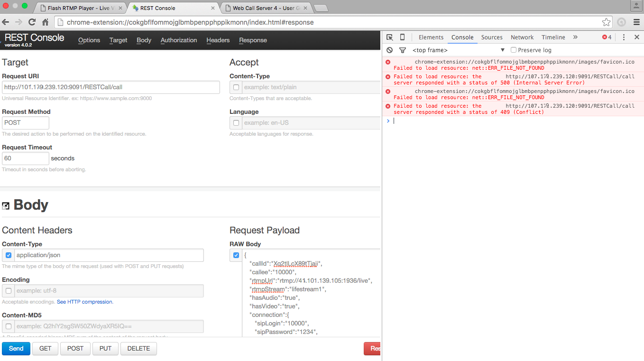Screen dimensions: 644x361
Task: Uncheck the Content-Type application/json checkbox
Action: pos(9,255)
